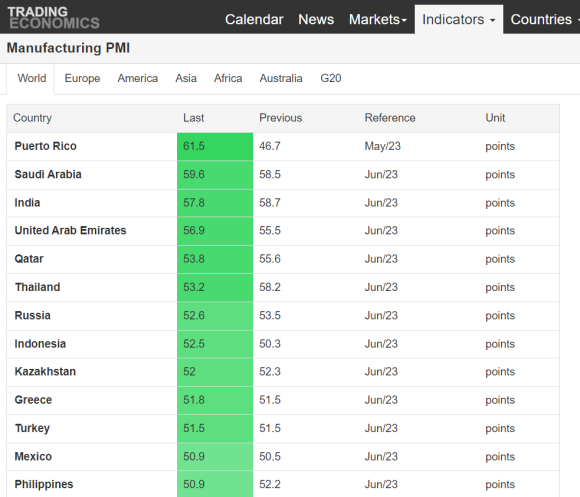Screen dimensions: 580x497
Task: Click the Trading Economics logo
Action: [x=53, y=17]
